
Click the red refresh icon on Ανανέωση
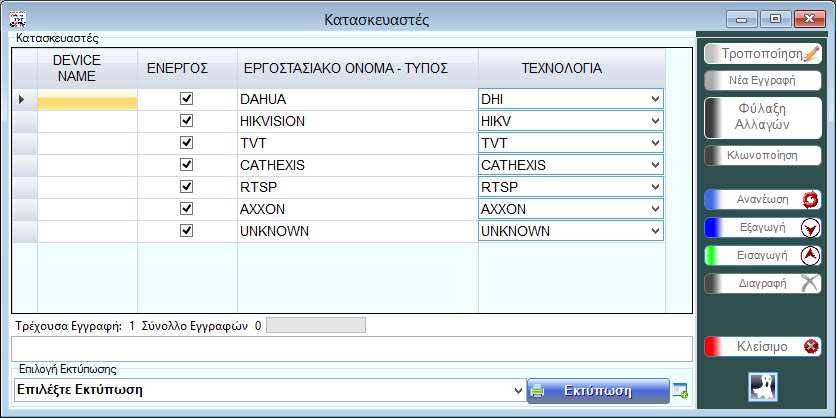tap(811, 199)
